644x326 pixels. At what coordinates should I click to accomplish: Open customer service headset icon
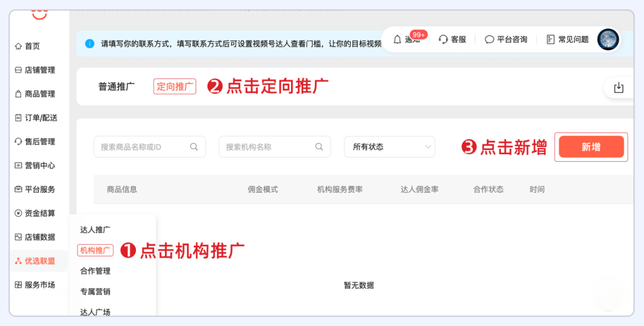[443, 39]
